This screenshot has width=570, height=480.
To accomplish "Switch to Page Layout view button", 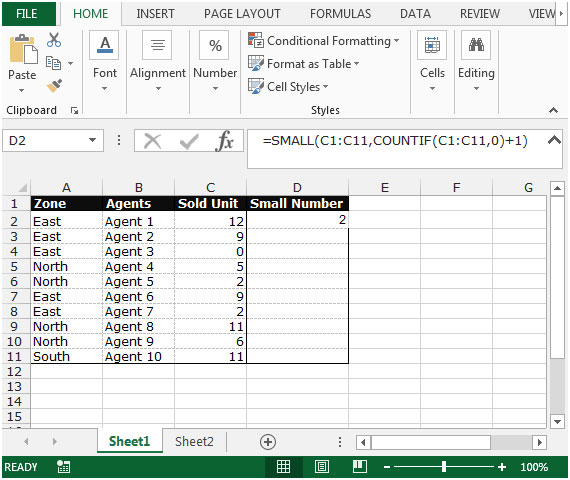I will click(x=322, y=467).
